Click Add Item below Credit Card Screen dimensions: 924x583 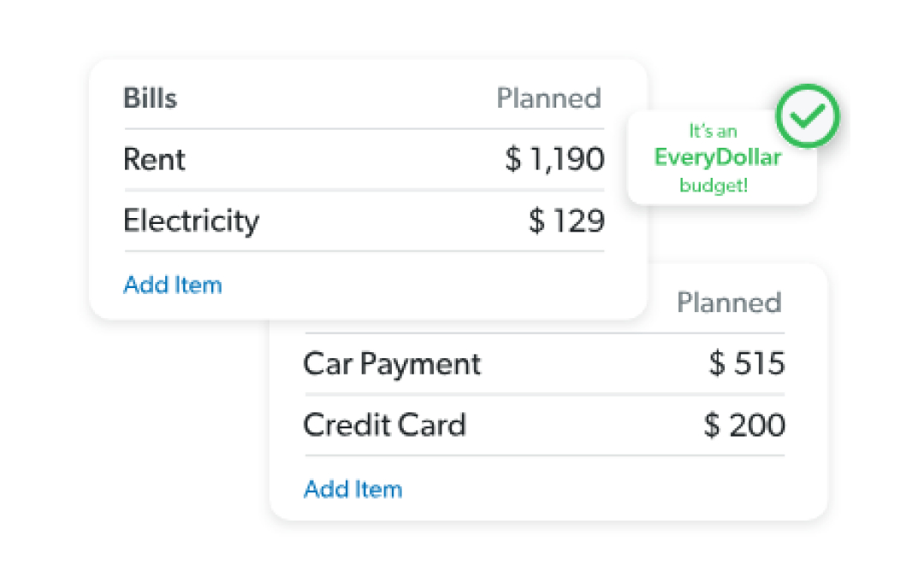point(353,489)
